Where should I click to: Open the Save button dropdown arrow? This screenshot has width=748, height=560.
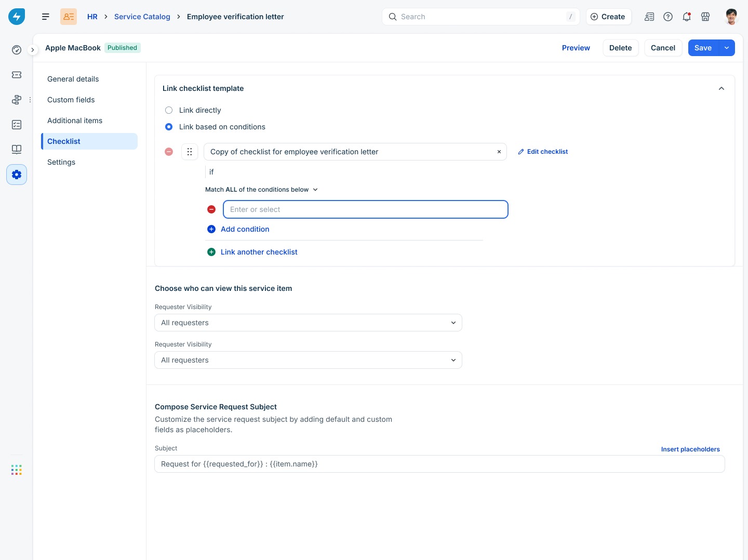tap(727, 48)
